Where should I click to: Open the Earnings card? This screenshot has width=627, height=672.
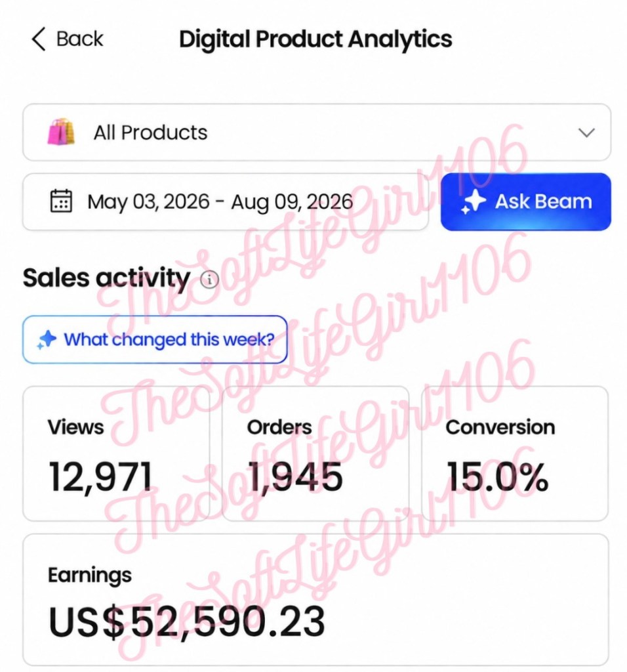[x=315, y=600]
